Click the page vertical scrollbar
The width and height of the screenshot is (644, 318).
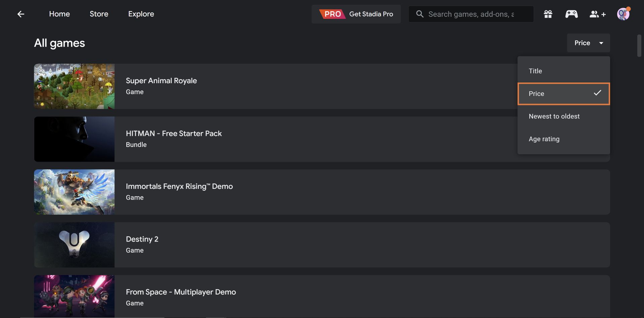[x=639, y=46]
